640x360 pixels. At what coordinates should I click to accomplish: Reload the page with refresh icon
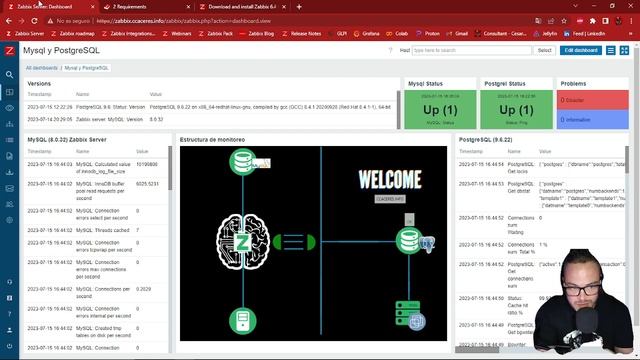click(34, 21)
